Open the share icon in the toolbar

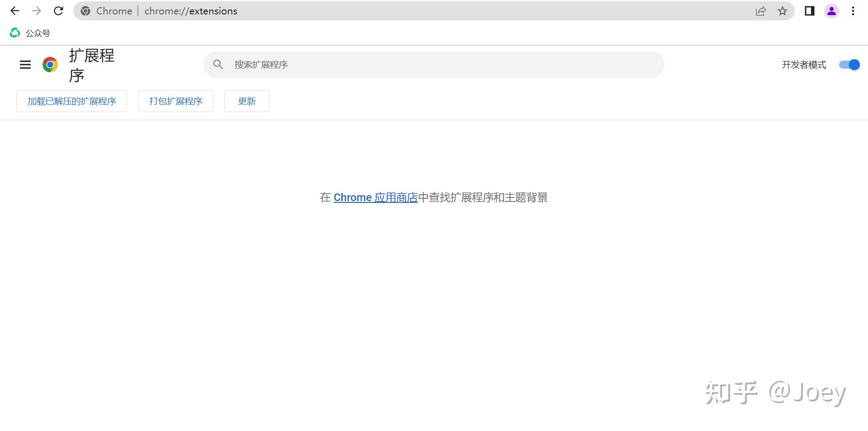click(x=761, y=11)
